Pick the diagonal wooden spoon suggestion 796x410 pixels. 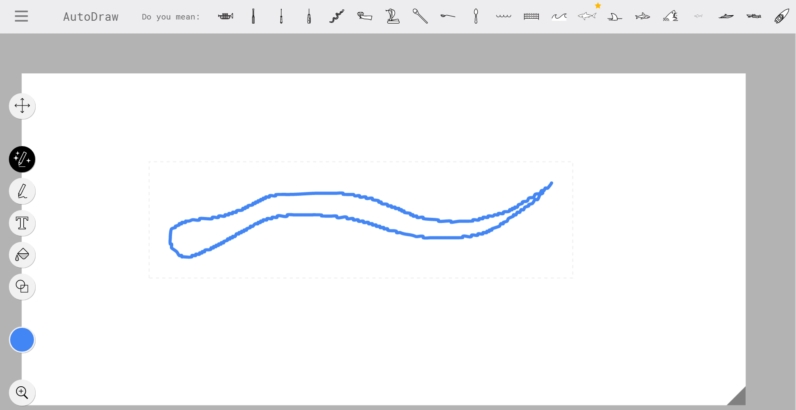pos(420,16)
